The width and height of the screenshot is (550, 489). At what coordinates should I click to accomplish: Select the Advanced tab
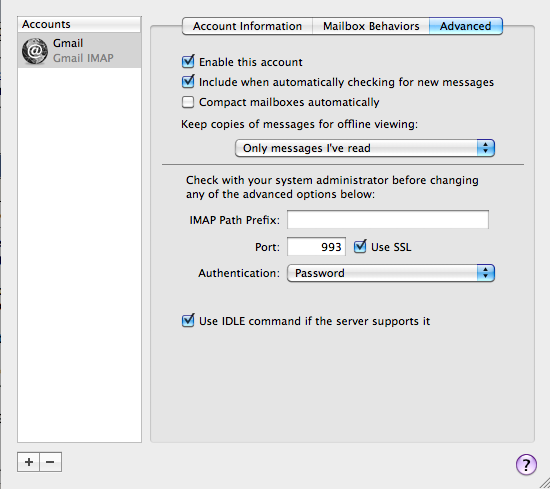click(x=466, y=26)
